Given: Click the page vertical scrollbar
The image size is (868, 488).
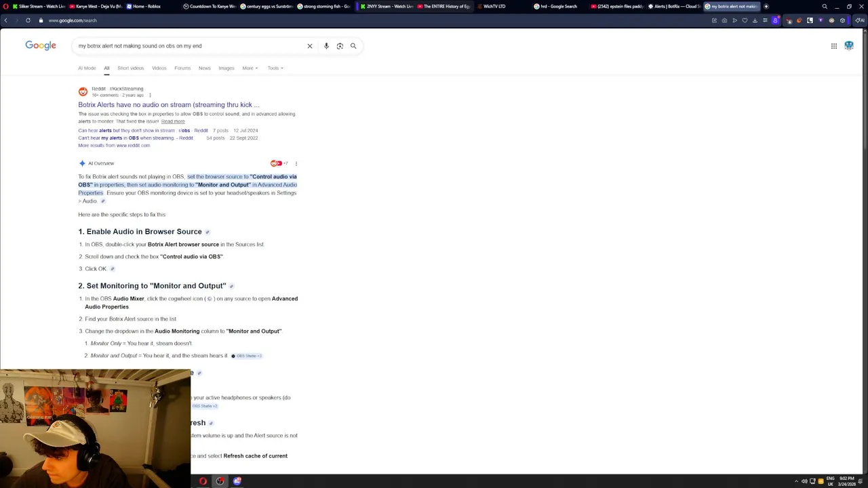Looking at the screenshot, I should (865, 251).
